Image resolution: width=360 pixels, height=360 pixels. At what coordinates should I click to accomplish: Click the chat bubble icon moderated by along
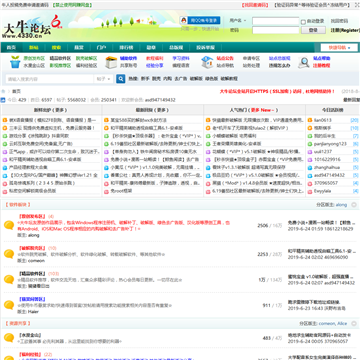tap(9, 226)
